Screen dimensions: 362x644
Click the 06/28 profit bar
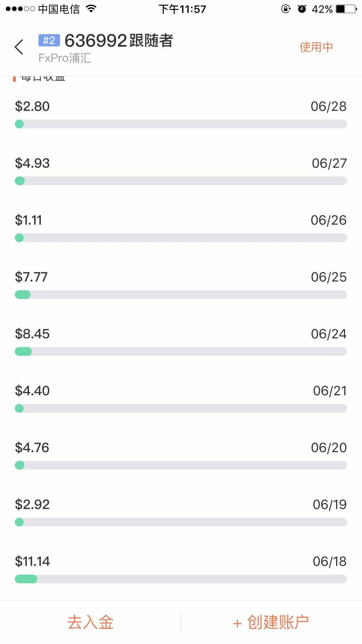[x=181, y=124]
